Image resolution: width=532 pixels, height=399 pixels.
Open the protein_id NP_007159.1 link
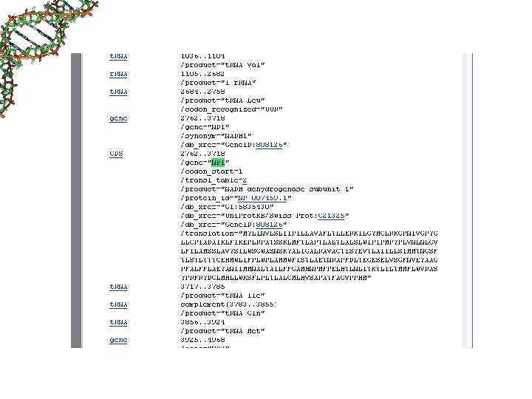coord(262,198)
